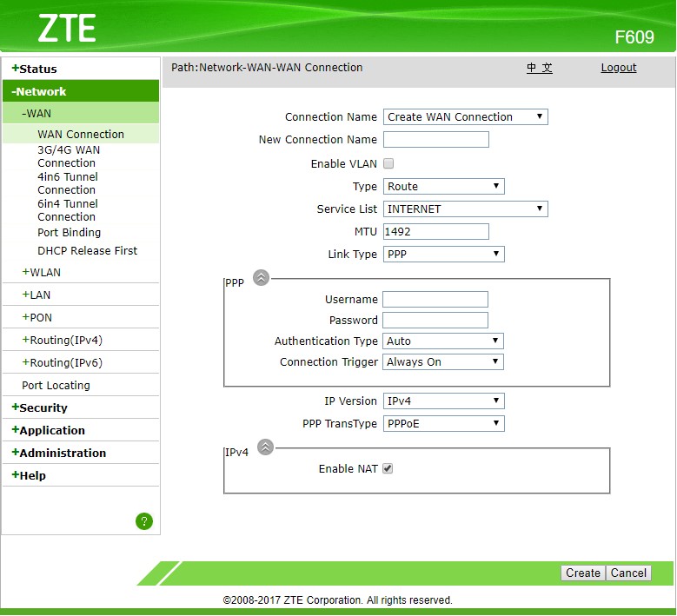Open the PPP TransType dropdown
This screenshot has height=616, width=677.
coord(444,423)
